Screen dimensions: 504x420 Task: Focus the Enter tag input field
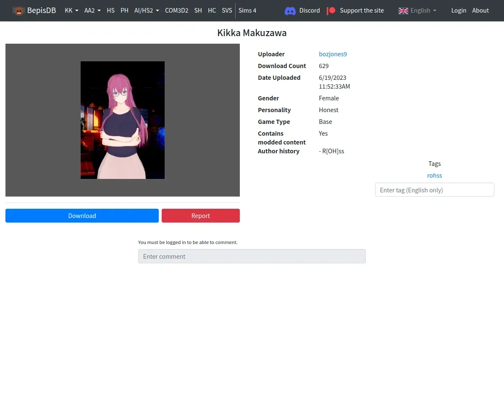(x=435, y=190)
